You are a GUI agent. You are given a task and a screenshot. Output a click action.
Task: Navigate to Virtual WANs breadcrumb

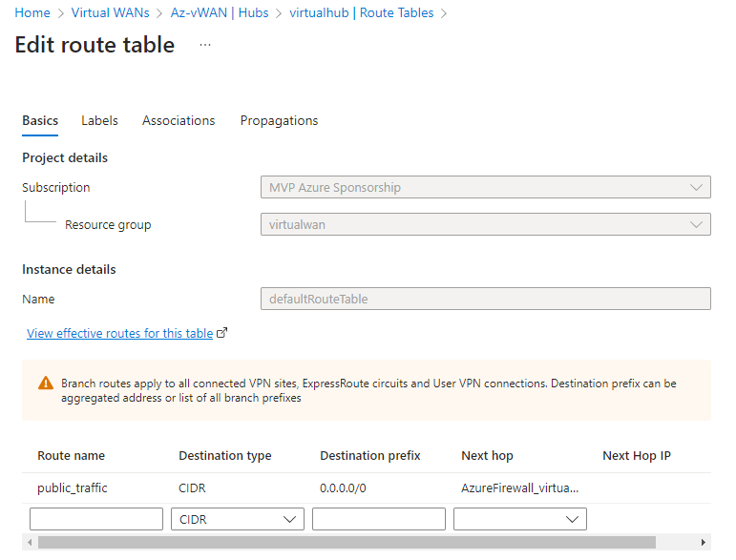(110, 13)
